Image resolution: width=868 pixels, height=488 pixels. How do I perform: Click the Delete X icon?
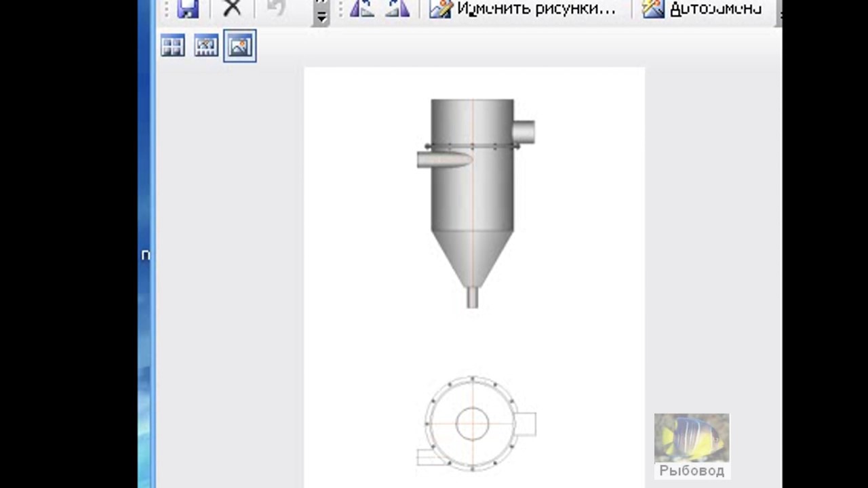(x=232, y=8)
